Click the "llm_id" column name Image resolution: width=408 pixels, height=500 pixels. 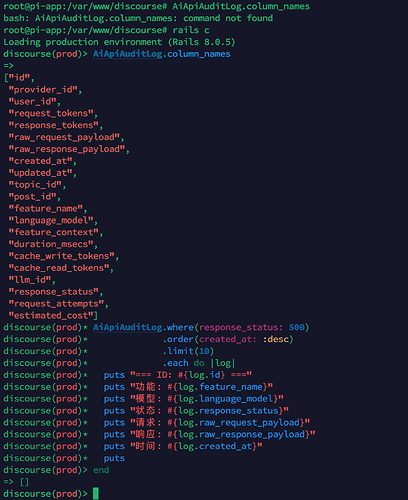tap(32, 280)
